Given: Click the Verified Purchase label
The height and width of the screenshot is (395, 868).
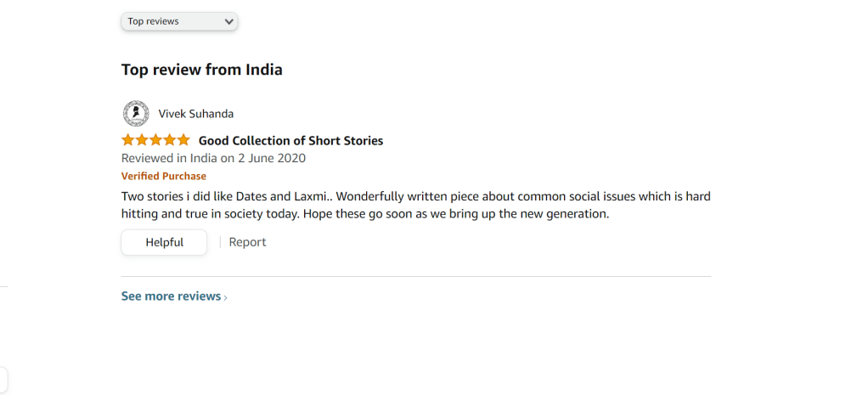Looking at the screenshot, I should coord(164,176).
